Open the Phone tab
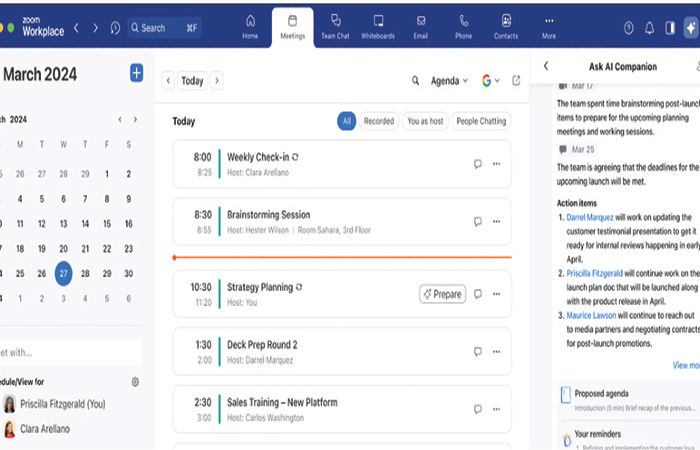Image resolution: width=700 pixels, height=450 pixels. (x=463, y=27)
